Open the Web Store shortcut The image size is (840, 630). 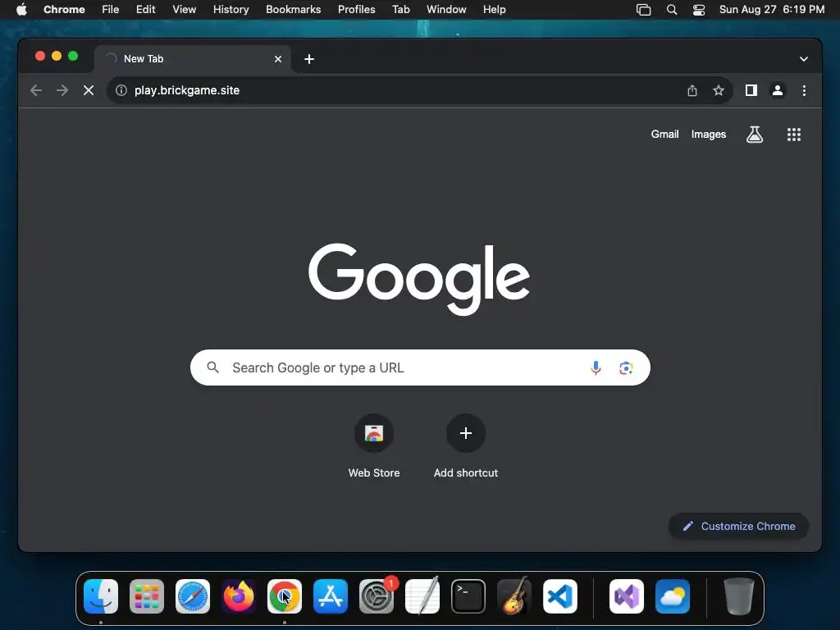point(374,447)
